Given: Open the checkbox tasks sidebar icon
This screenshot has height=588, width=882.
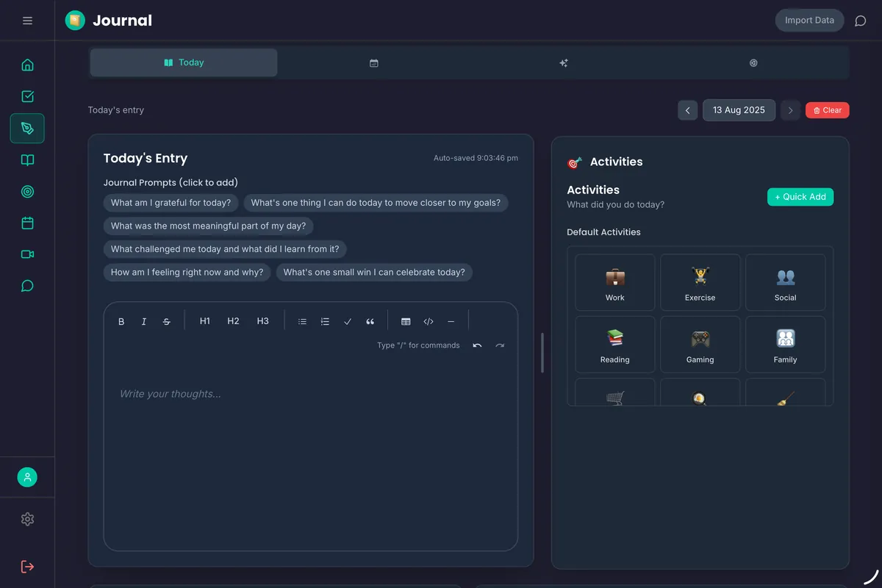Looking at the screenshot, I should pos(27,96).
